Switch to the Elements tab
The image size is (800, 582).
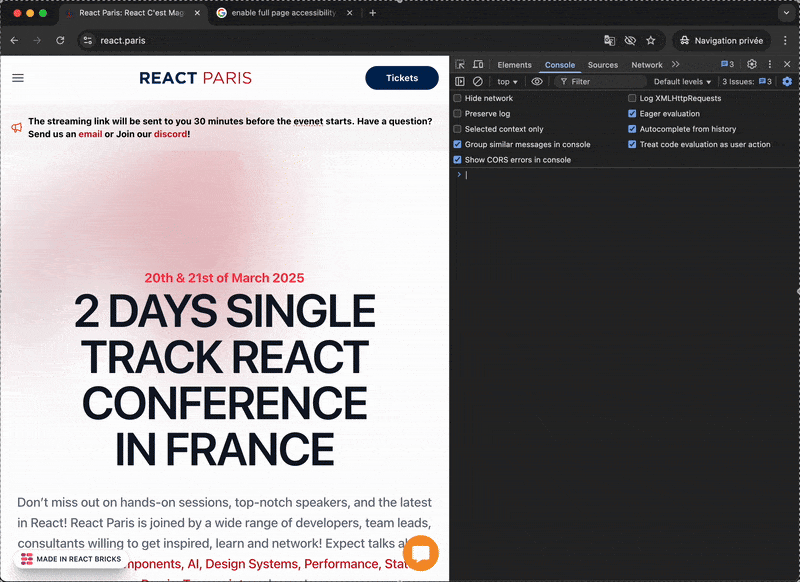pos(514,65)
